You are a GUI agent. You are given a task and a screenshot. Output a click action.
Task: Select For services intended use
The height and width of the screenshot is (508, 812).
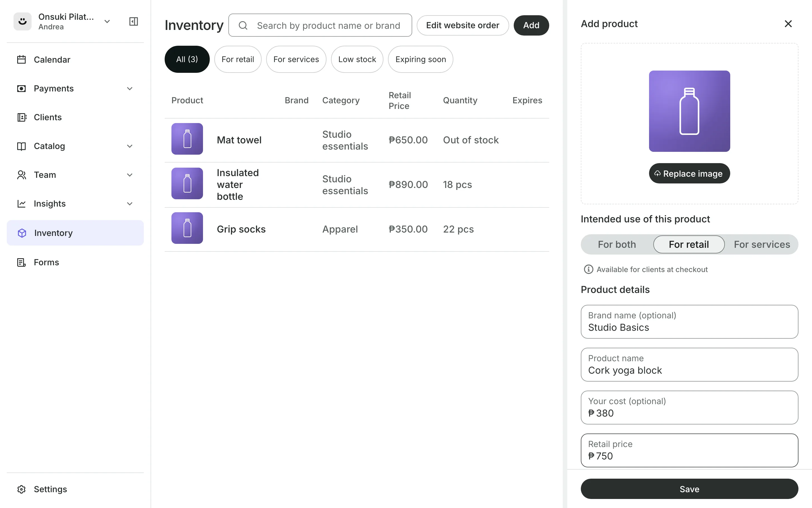[762, 244]
